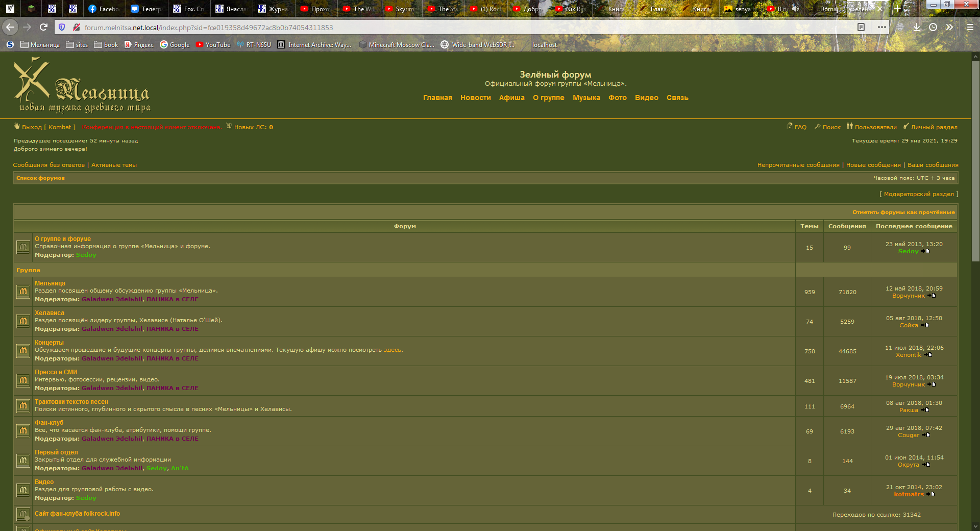Click the tracking protection shield icon

tap(62, 27)
